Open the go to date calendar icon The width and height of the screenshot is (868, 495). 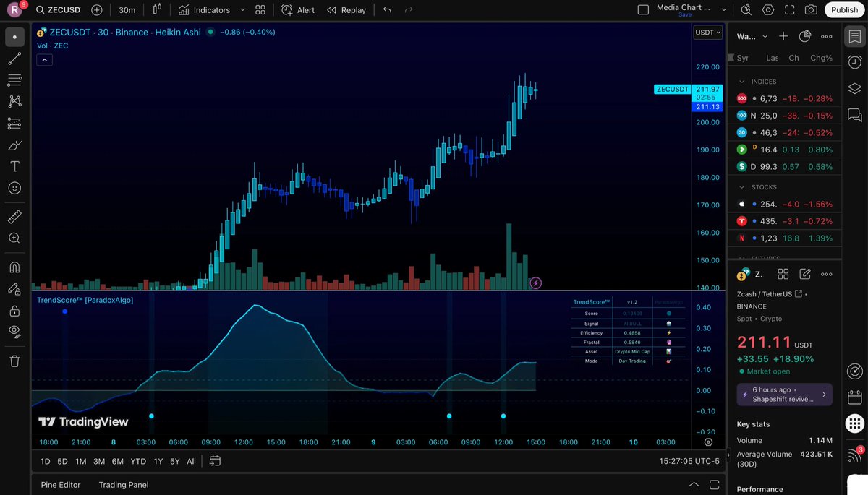click(x=215, y=461)
